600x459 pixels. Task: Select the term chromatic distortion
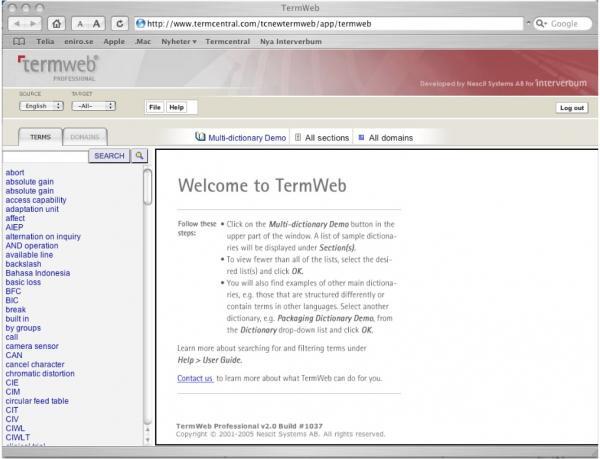coord(40,374)
